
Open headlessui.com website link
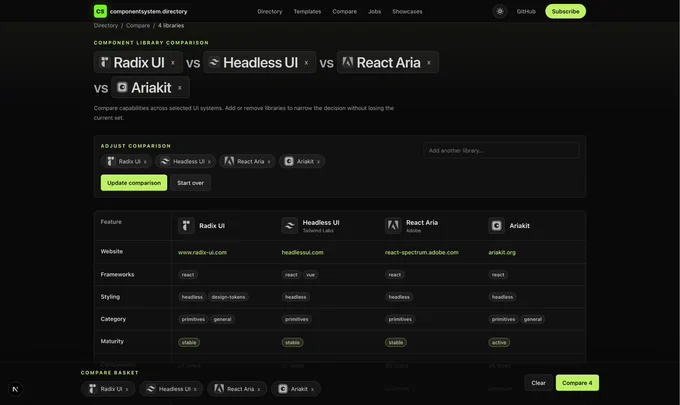(x=302, y=252)
